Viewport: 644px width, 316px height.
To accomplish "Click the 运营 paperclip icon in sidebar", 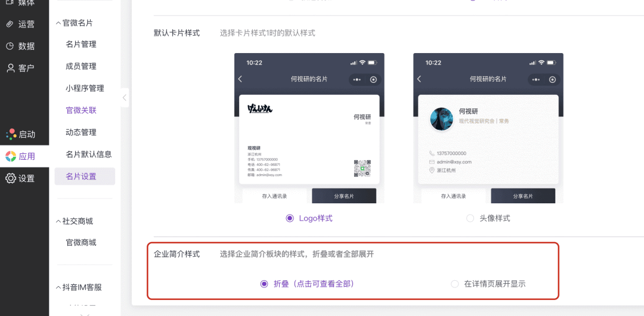I will click(x=10, y=24).
